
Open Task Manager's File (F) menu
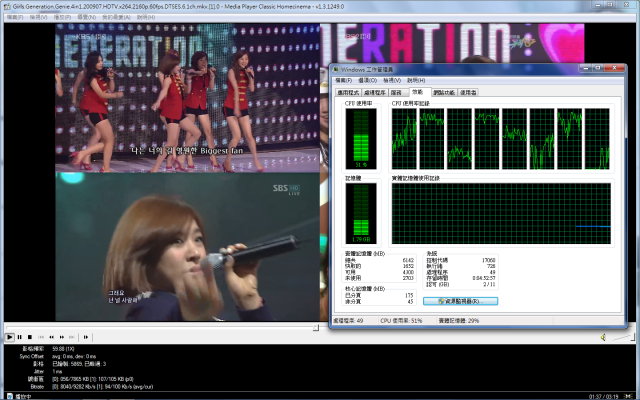click(x=343, y=80)
